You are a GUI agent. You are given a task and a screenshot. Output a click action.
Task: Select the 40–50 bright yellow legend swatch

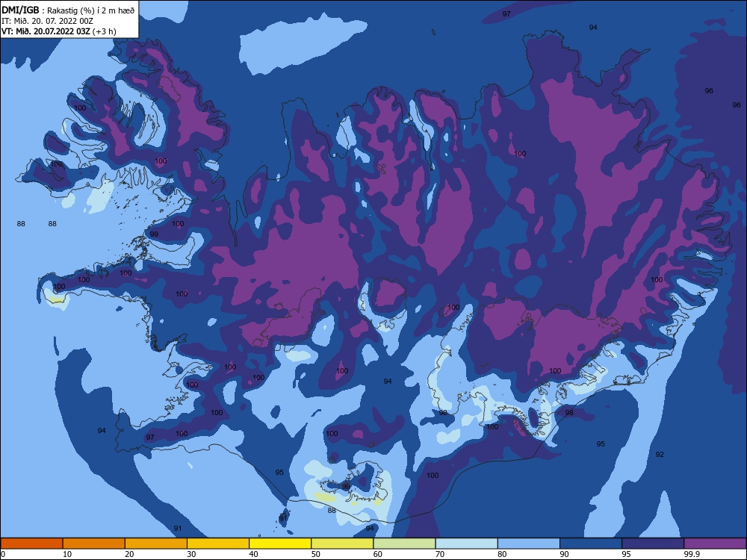click(x=280, y=544)
